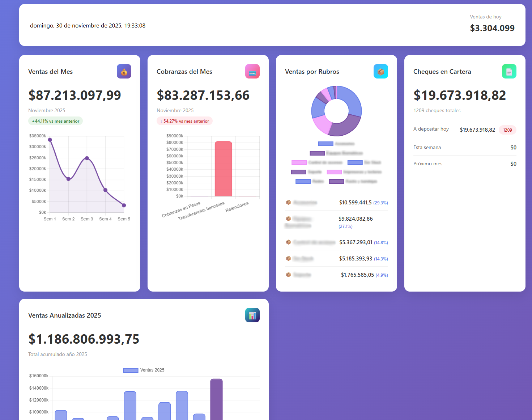
Task: Click the Ventas Anualizadas 2025 card title
Action: tap(65, 315)
